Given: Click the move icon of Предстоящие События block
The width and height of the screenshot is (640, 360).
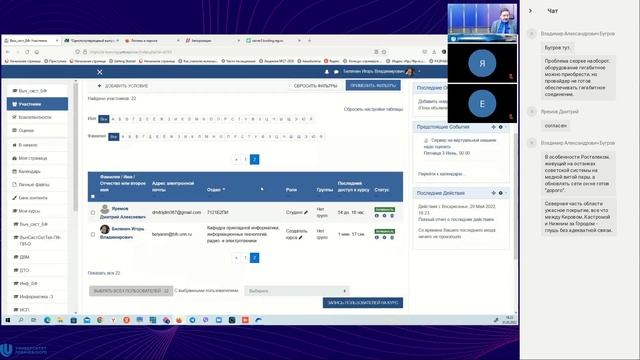Looking at the screenshot, I should (x=493, y=127).
